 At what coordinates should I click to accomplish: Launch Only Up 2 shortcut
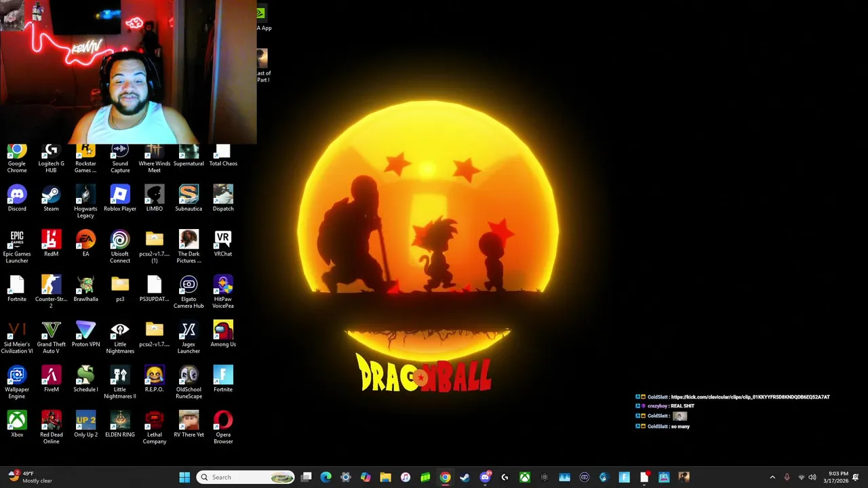pyautogui.click(x=85, y=424)
